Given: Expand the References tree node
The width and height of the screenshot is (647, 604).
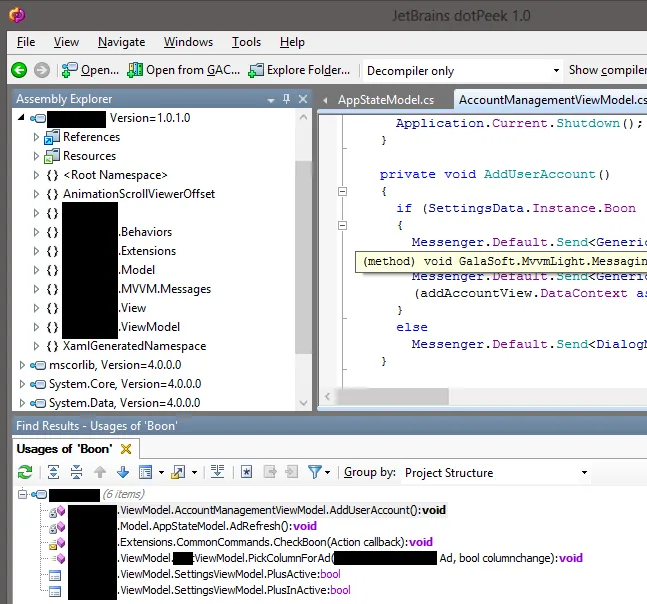Looking at the screenshot, I should [35, 137].
